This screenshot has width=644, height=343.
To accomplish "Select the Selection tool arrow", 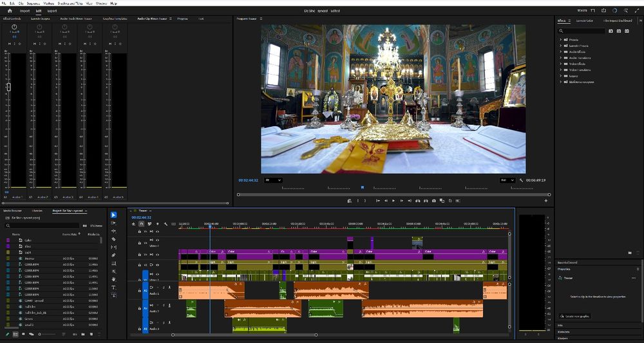I will coord(114,214).
